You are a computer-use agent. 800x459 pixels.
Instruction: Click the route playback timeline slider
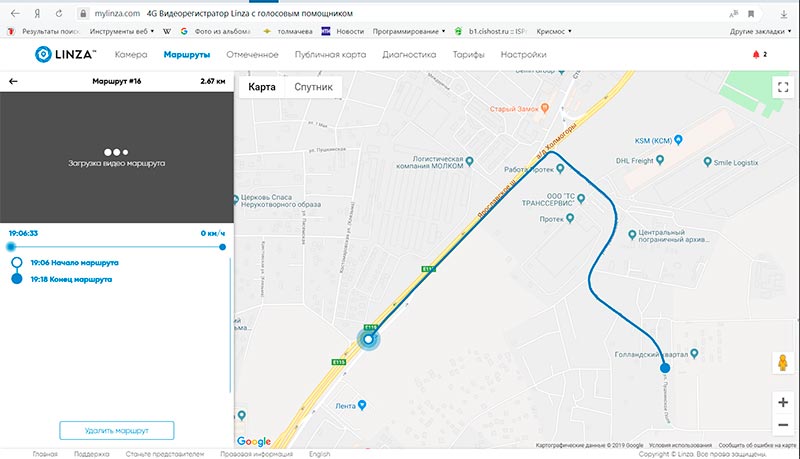click(116, 245)
